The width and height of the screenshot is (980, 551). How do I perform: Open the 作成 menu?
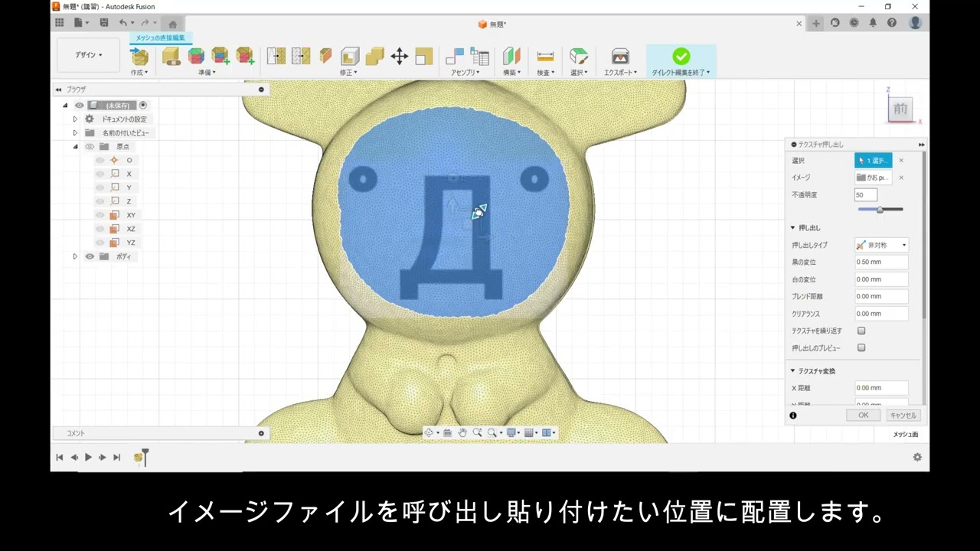[139, 73]
